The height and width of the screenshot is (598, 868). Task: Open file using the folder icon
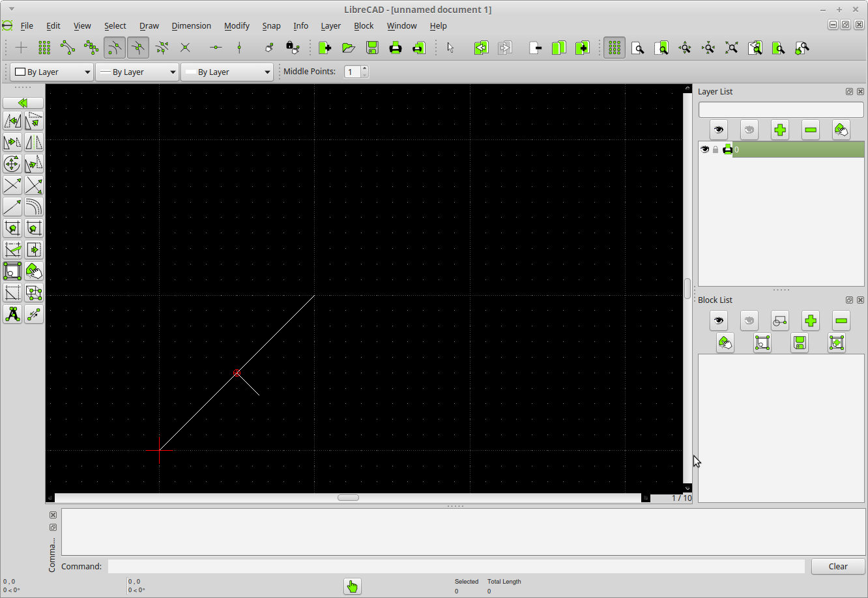point(349,48)
